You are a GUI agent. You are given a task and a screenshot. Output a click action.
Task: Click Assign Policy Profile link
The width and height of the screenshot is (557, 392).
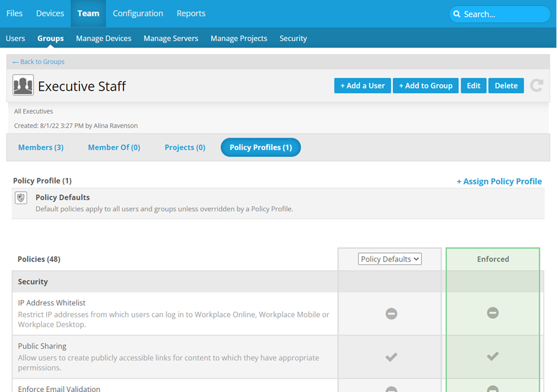tap(499, 181)
